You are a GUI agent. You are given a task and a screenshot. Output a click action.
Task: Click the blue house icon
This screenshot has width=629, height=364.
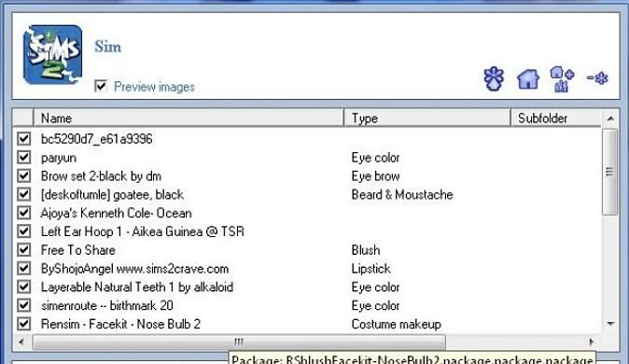click(528, 79)
